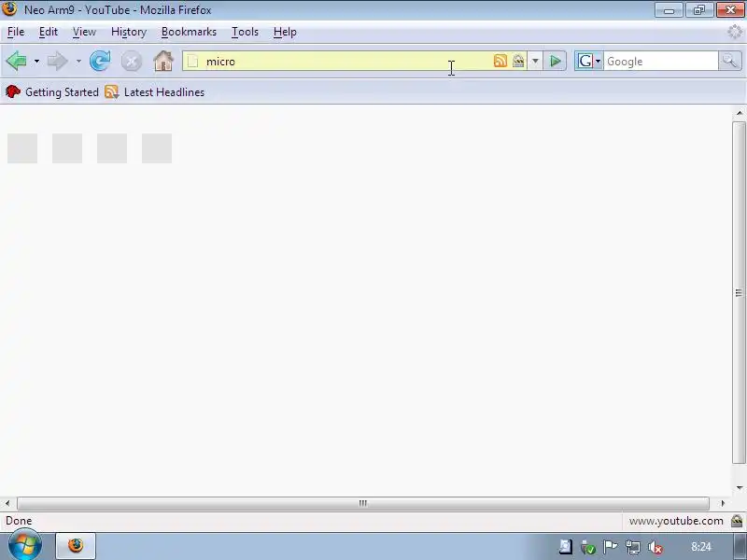Restore down the Firefox window
Image resolution: width=747 pixels, height=560 pixels.
click(x=698, y=9)
